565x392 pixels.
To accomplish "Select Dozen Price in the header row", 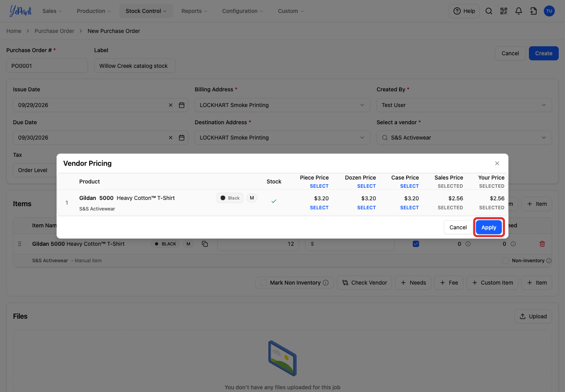I will pyautogui.click(x=366, y=186).
